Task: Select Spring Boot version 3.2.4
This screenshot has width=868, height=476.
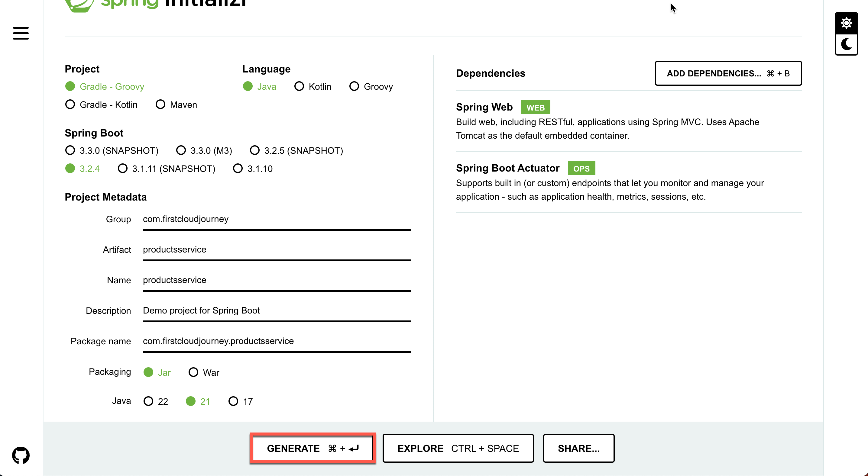Action: (83, 169)
